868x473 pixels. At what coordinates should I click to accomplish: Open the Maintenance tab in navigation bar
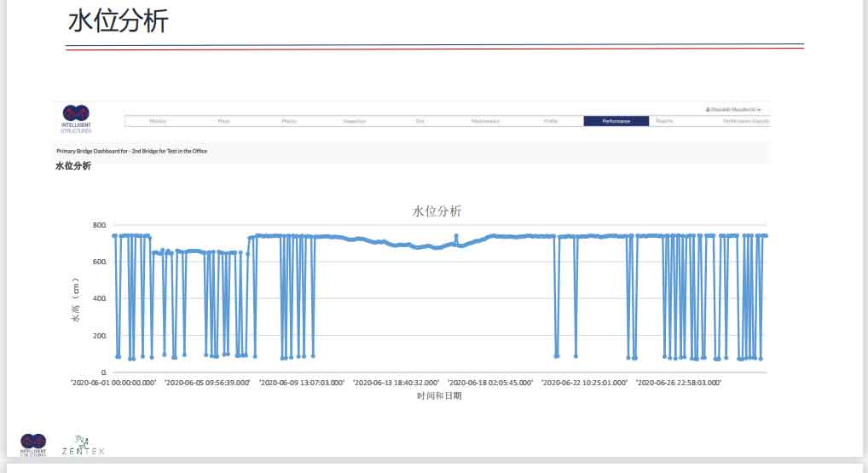tap(485, 121)
